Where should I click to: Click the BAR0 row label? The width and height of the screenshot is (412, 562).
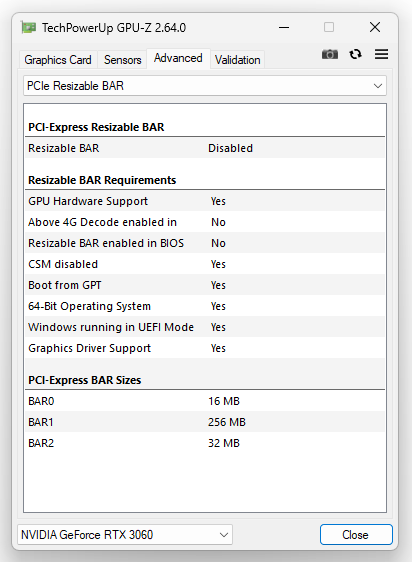click(x=41, y=401)
